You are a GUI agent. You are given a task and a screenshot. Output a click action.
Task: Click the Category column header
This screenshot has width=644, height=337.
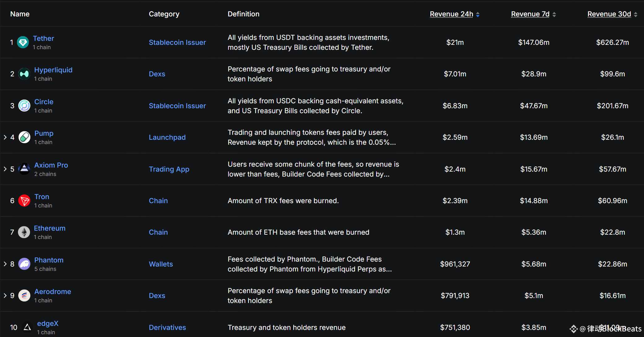tap(164, 14)
